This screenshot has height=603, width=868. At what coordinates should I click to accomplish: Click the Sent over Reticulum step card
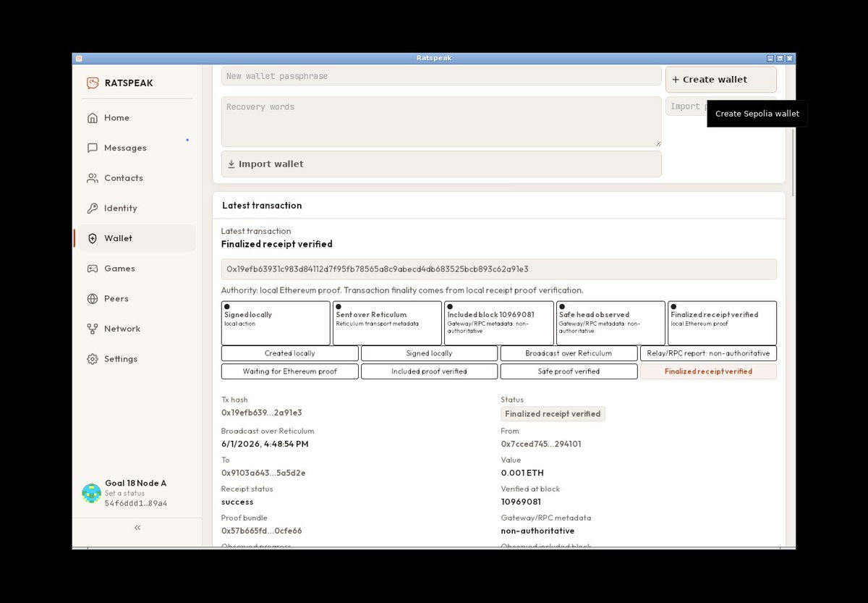pos(387,323)
